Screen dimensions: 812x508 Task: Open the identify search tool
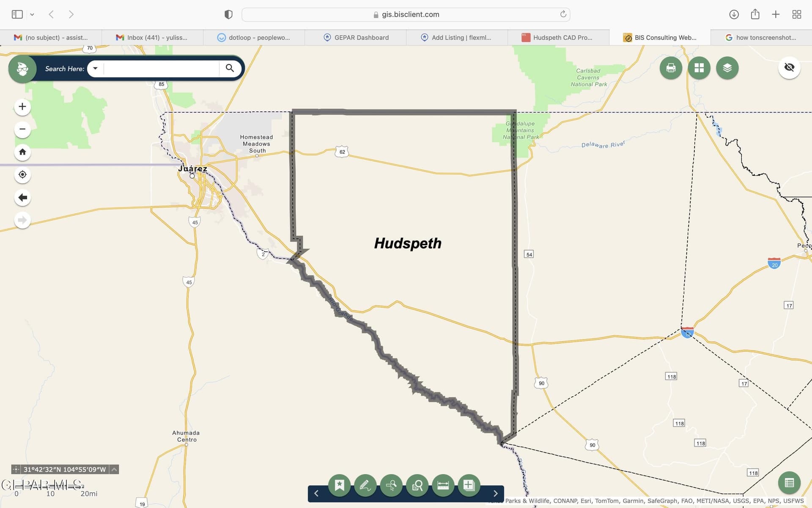click(x=417, y=486)
